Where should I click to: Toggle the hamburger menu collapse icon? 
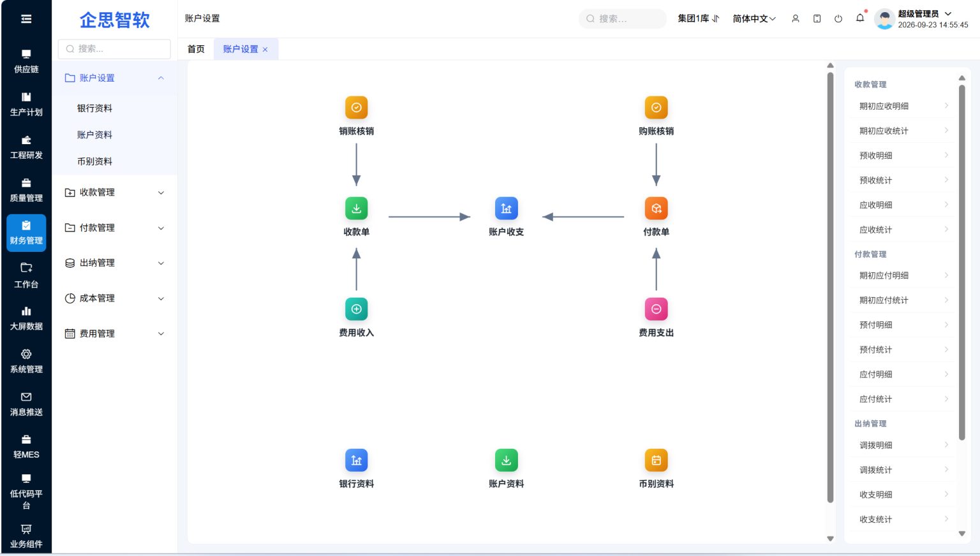click(26, 19)
